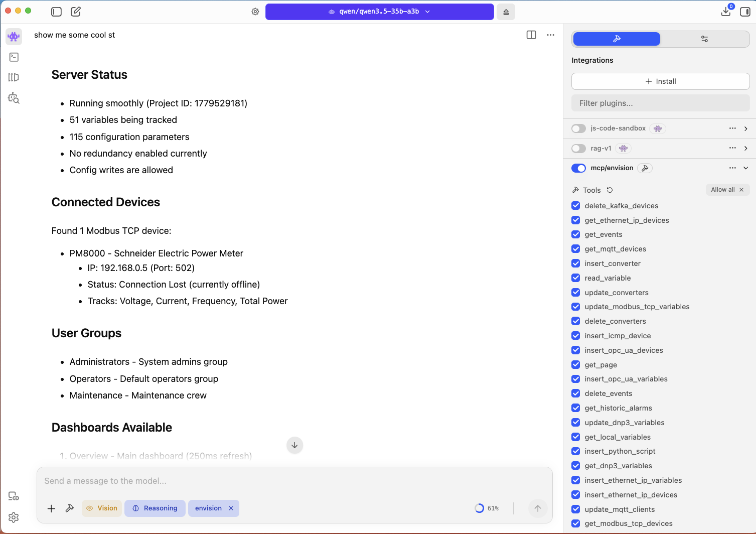
Task: Enable the js-code-sandbox plugin toggle
Action: pos(578,128)
